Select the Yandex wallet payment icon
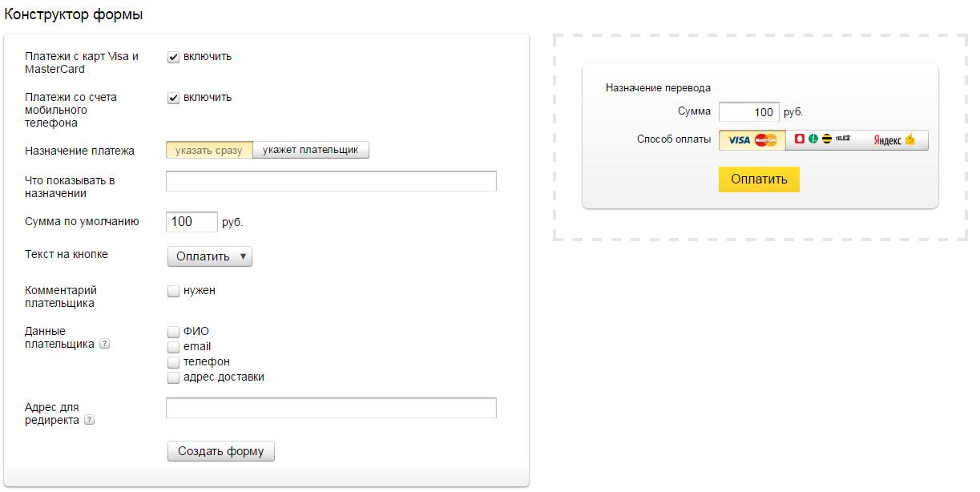980x492 pixels. (893, 140)
